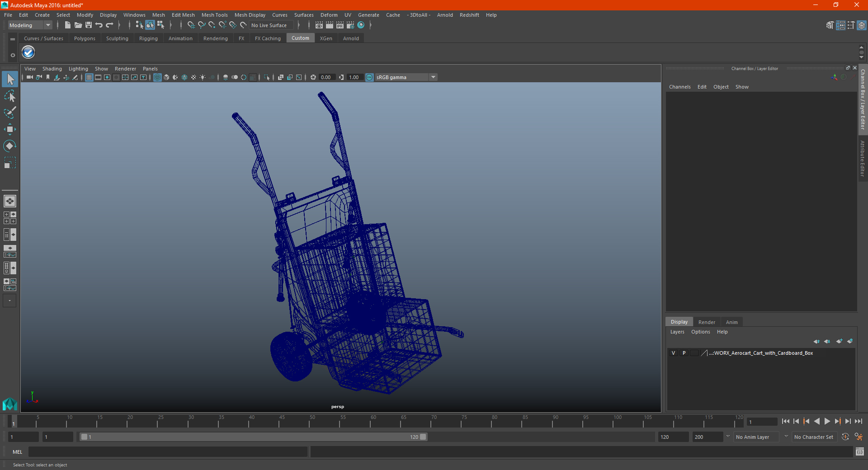Image resolution: width=868 pixels, height=470 pixels.
Task: Start IPR render
Action: point(340,25)
